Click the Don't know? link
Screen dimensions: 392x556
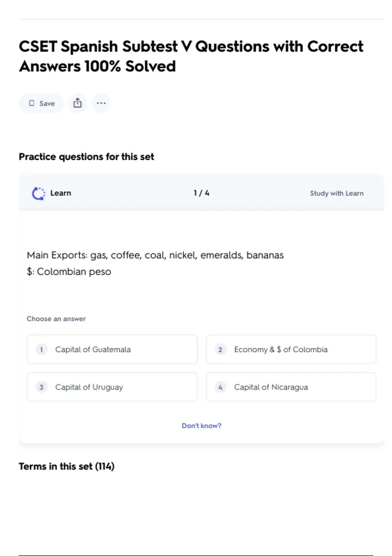click(x=201, y=426)
